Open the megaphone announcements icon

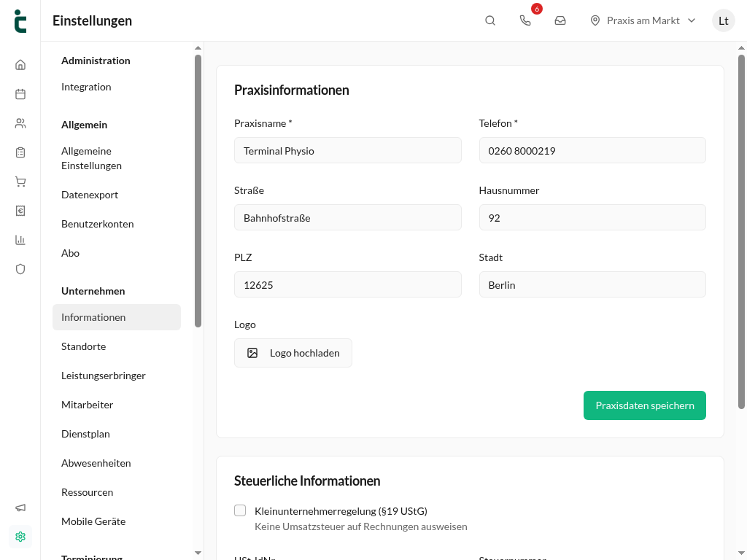click(20, 507)
